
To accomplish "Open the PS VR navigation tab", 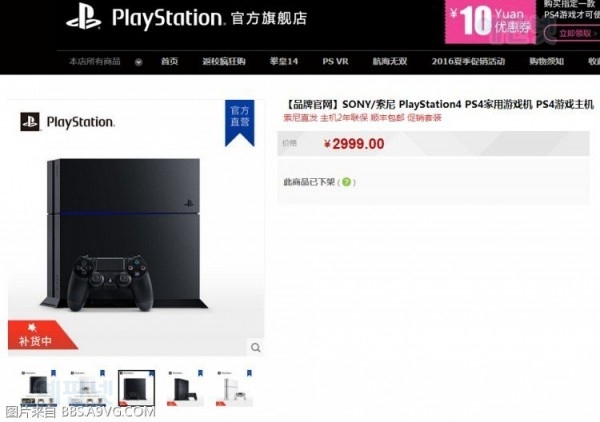I will (335, 61).
